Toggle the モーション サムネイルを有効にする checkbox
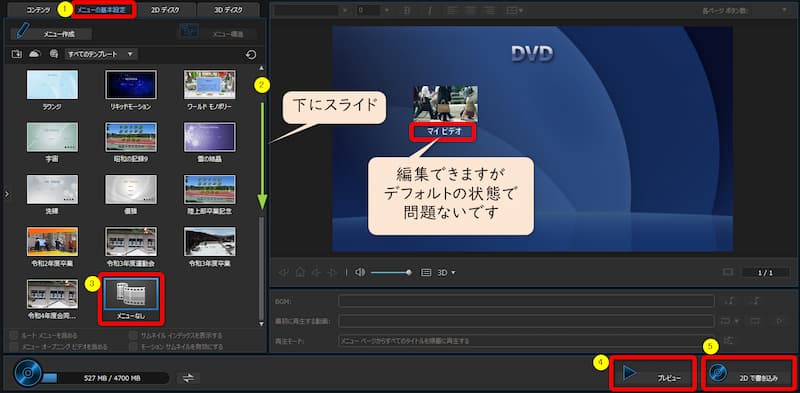800x393 pixels. [x=134, y=346]
